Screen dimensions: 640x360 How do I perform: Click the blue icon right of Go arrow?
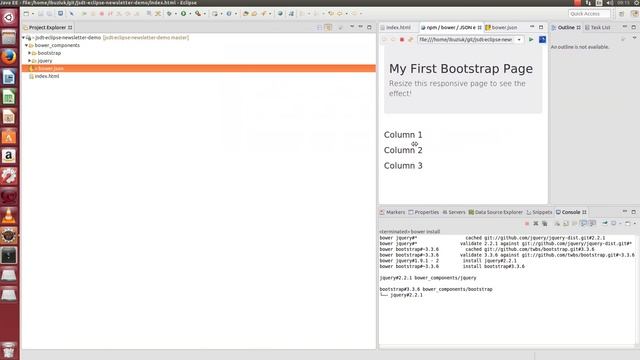point(542,40)
